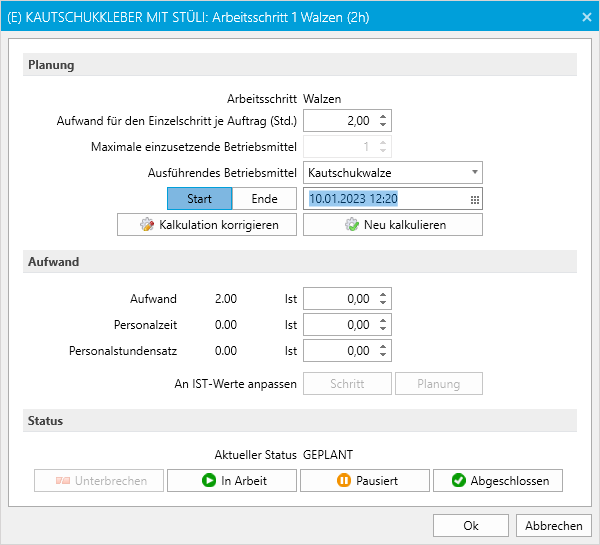Increase the Aufwand Ist value
The width and height of the screenshot is (600, 545).
(x=384, y=294)
